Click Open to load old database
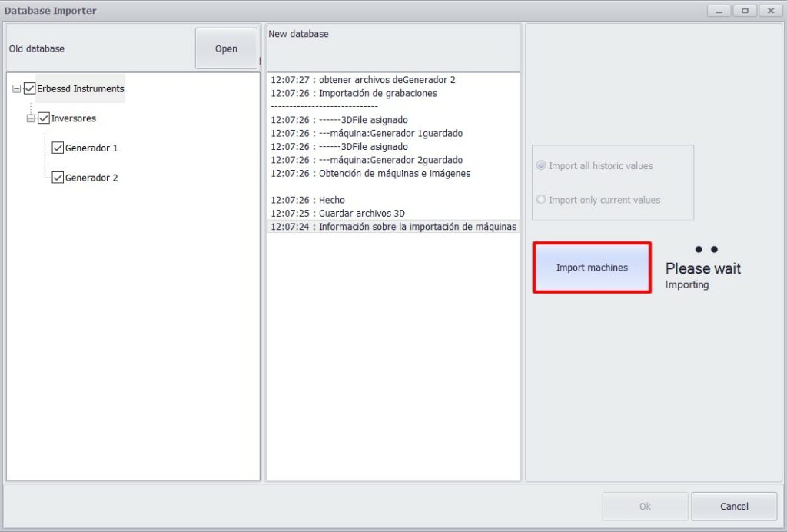 226,48
